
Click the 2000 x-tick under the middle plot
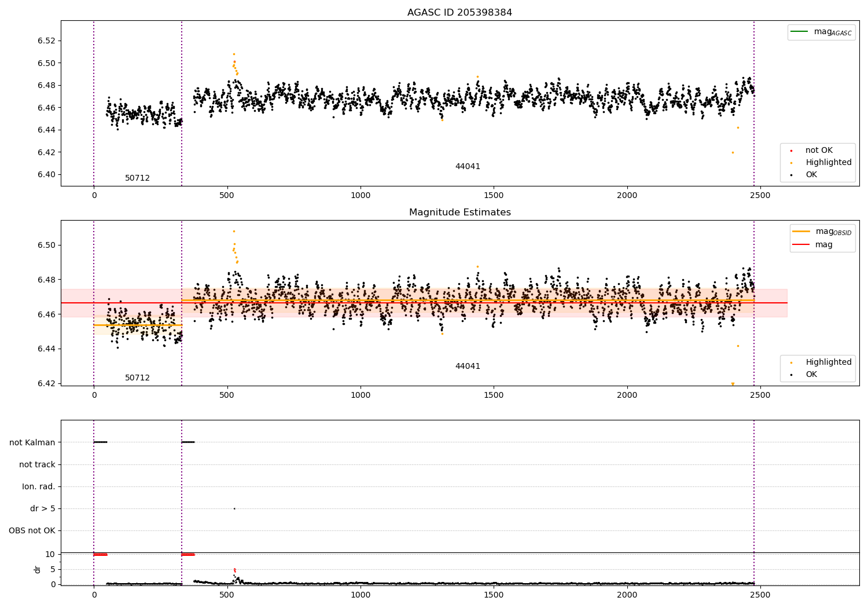pos(627,395)
